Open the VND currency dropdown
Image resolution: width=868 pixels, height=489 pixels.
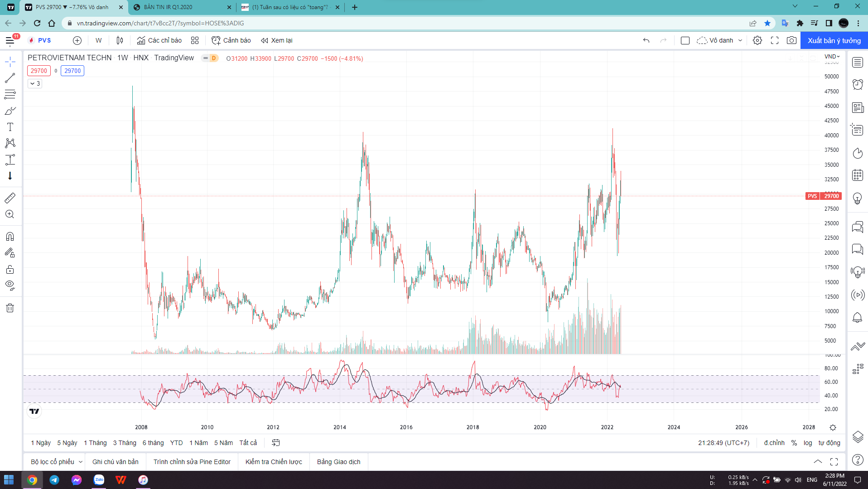[832, 57]
